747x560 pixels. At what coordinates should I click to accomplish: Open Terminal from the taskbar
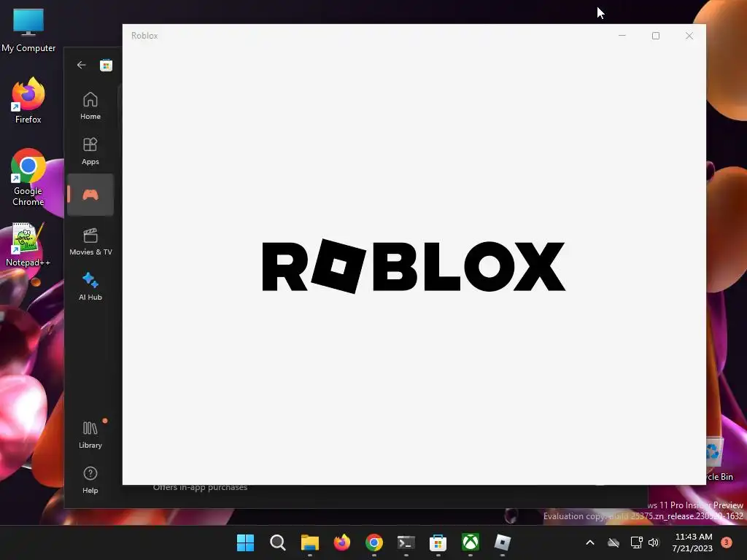406,542
